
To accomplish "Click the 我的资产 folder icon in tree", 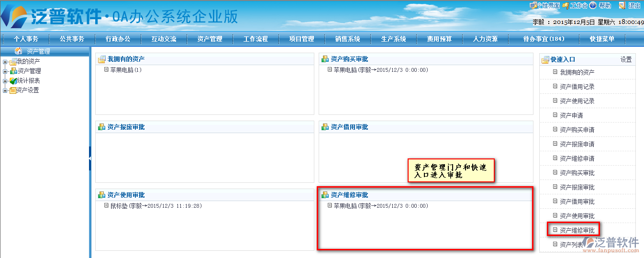I will (x=13, y=62).
